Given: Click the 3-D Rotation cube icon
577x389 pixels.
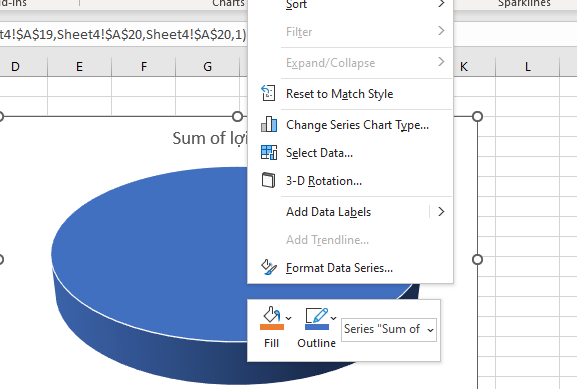Looking at the screenshot, I should (x=268, y=180).
